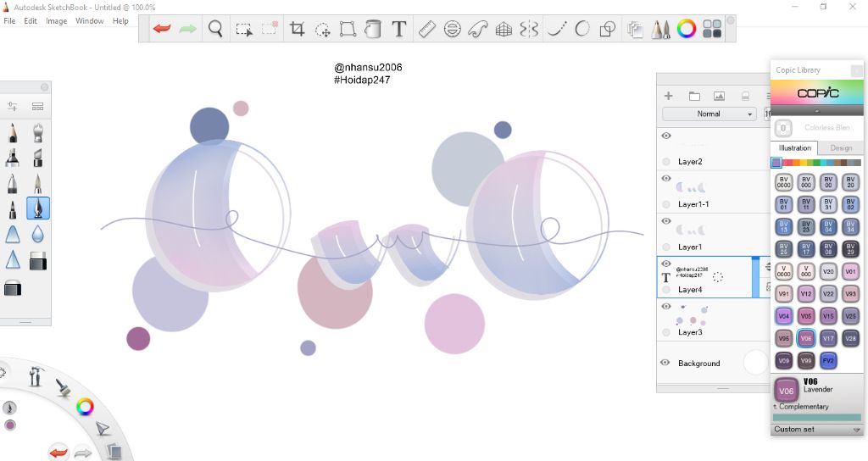Switch to the Design tab
Viewport: 868px width, 461px height.
841,148
